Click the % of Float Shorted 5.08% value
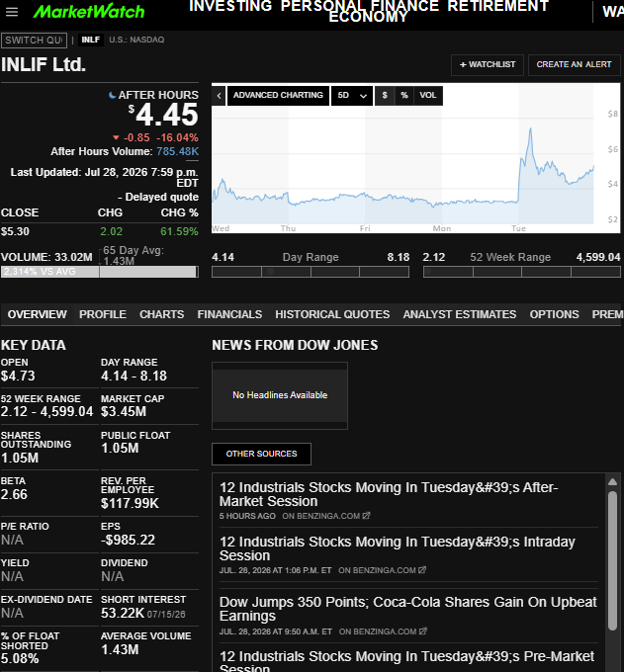 20,659
